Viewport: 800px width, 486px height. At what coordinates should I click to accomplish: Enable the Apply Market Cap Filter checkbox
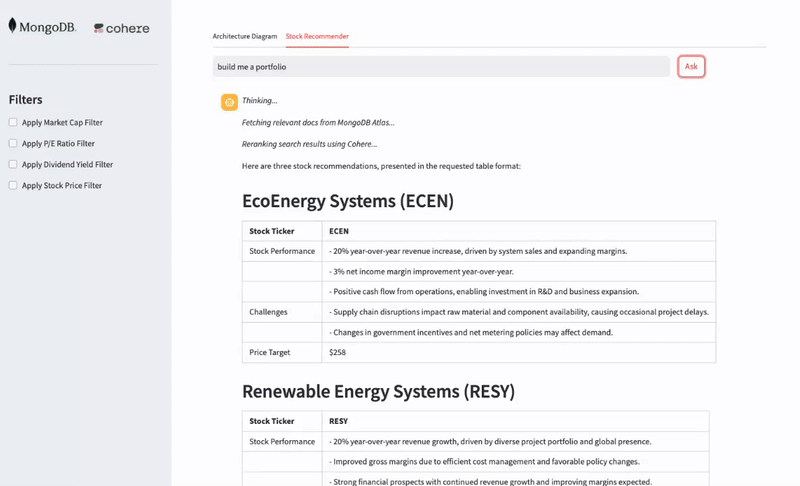[13, 123]
